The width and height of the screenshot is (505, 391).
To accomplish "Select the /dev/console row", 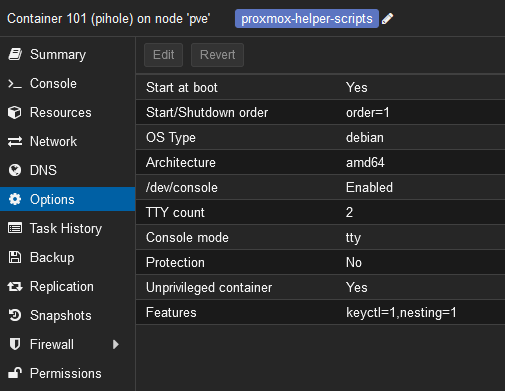I will click(x=321, y=187).
